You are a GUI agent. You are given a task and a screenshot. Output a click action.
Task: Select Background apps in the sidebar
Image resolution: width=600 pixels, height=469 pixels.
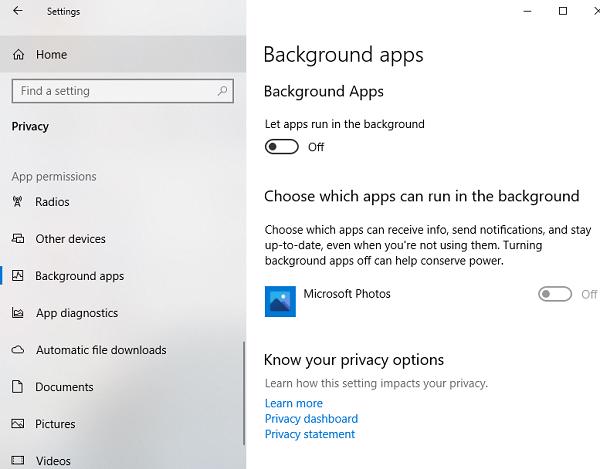123,276
